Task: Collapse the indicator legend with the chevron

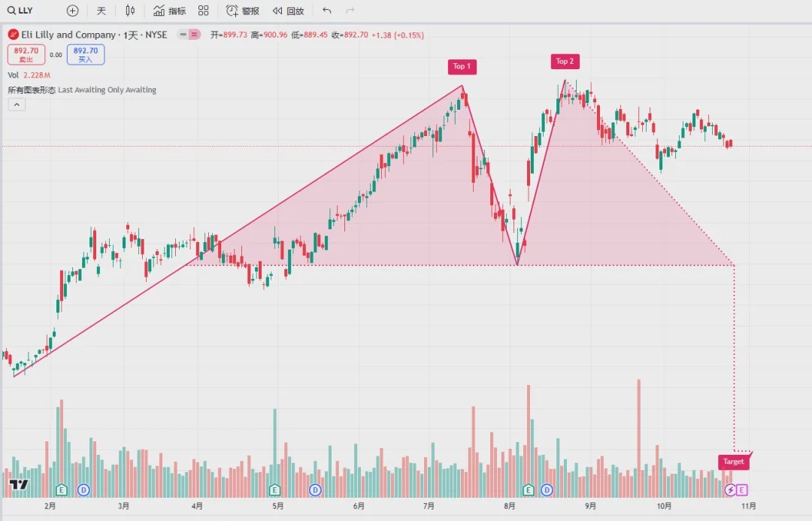Action: point(17,105)
